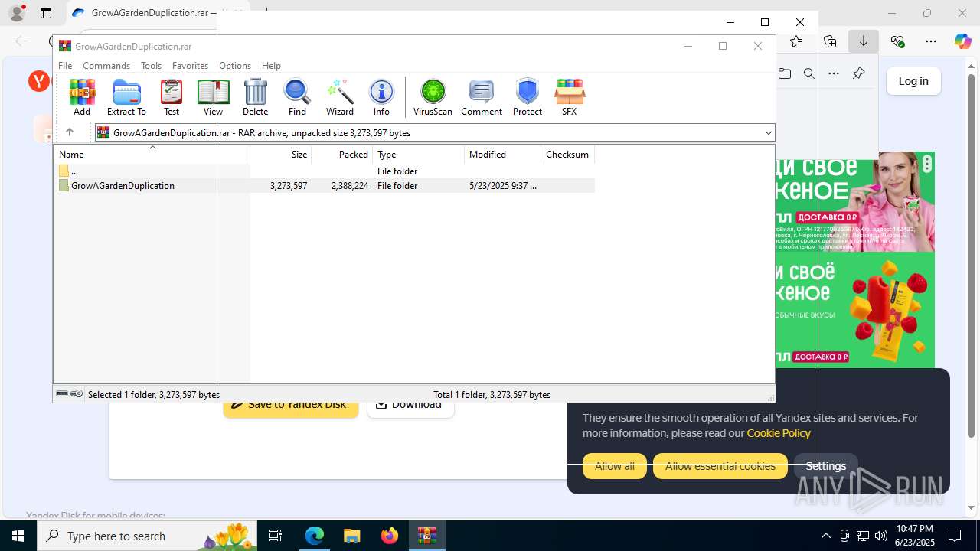Click Allow essential cookies button
The image size is (980, 551).
(x=720, y=466)
